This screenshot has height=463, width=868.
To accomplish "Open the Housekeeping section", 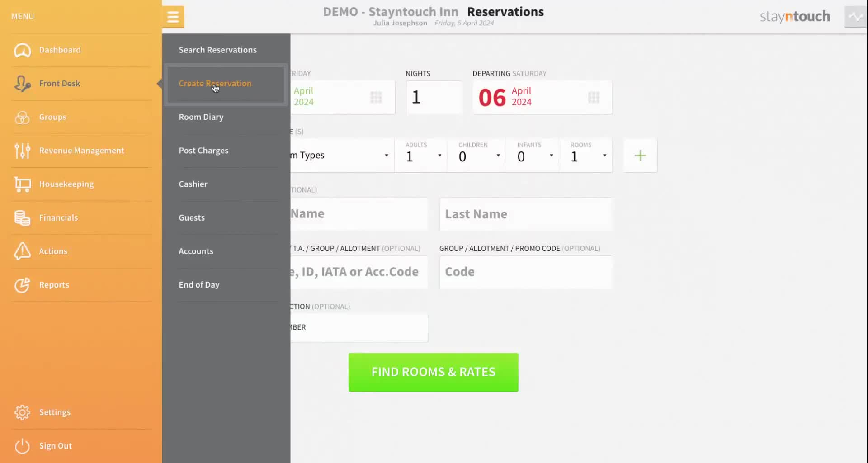I will (x=66, y=184).
